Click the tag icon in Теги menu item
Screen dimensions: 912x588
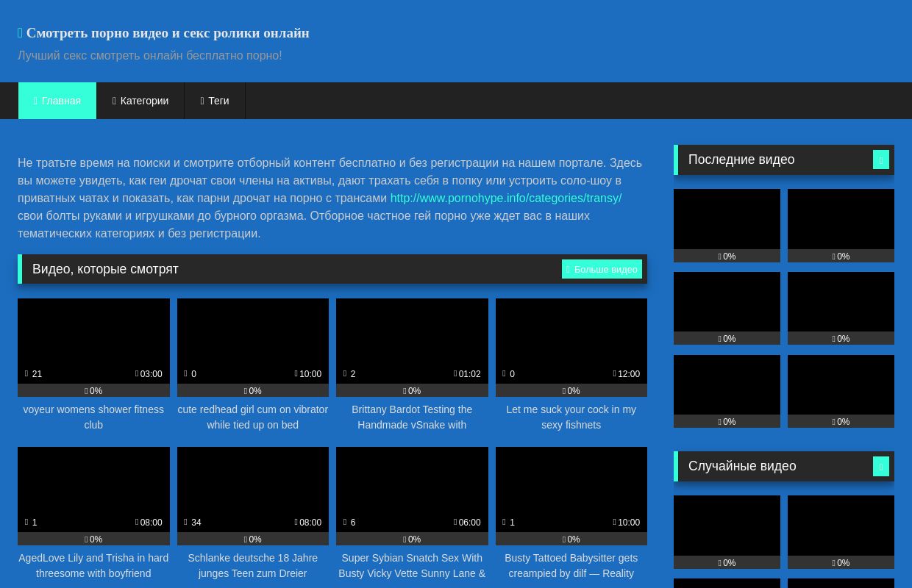202,101
